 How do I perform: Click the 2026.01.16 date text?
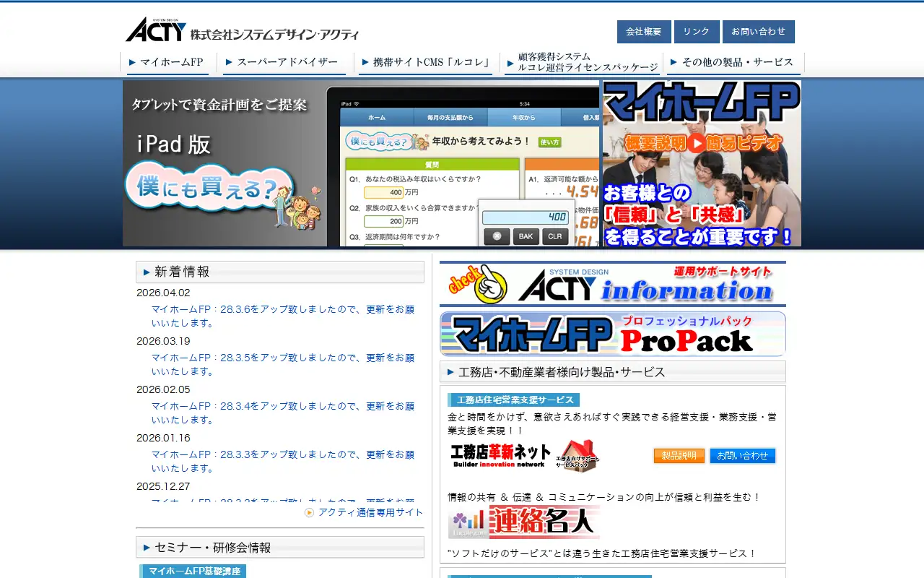(163, 438)
